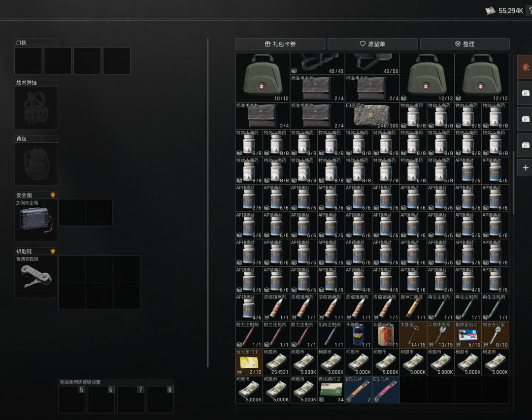Viewport: 532px width, 420px height.
Task: Click quick-use hotkey slot 5
Action: coord(71,399)
